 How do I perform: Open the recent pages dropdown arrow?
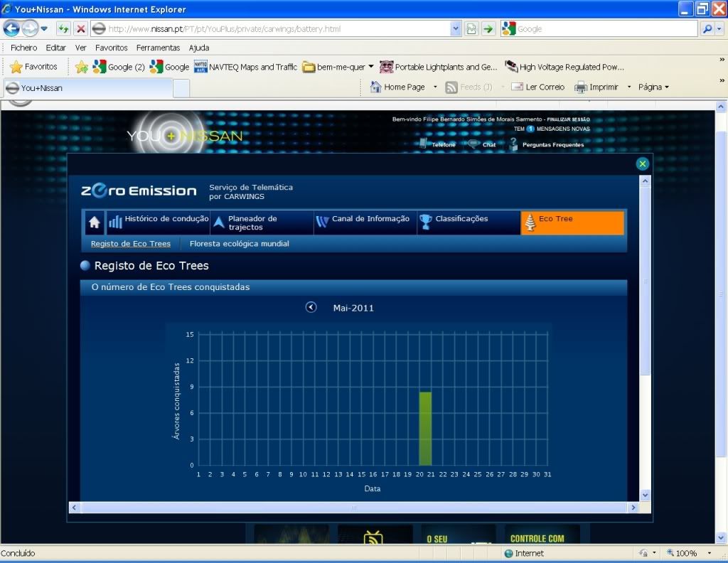coord(44,28)
